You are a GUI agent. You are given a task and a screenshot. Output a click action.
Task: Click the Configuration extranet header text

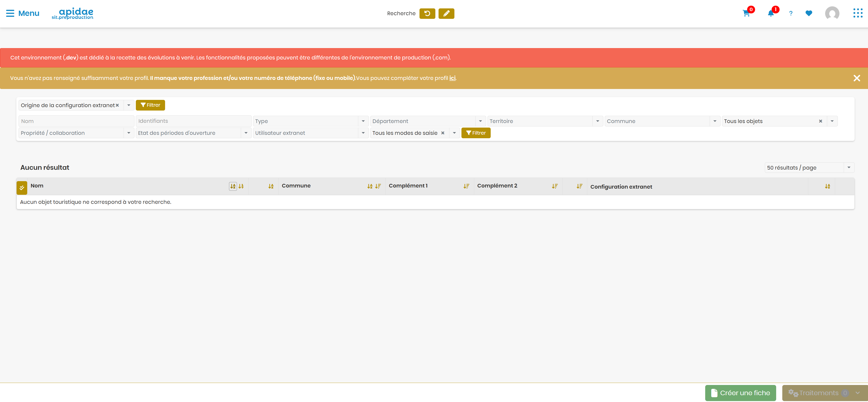621,187
